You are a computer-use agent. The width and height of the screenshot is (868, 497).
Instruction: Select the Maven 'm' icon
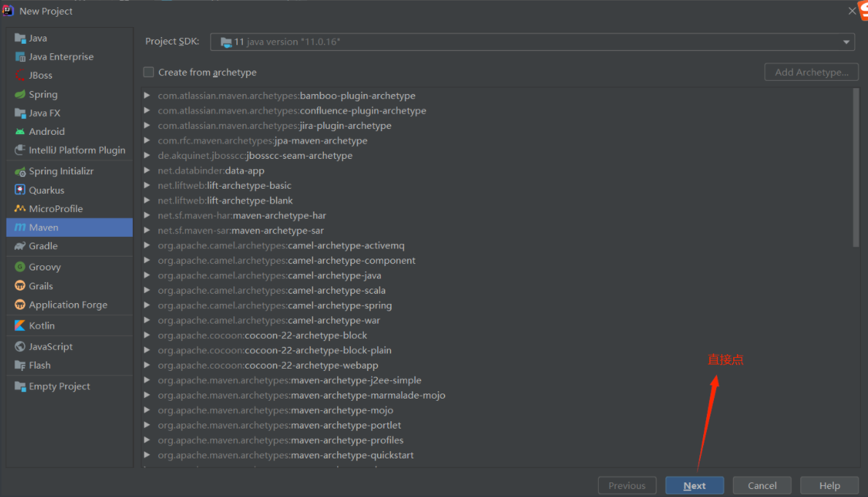[x=20, y=228]
